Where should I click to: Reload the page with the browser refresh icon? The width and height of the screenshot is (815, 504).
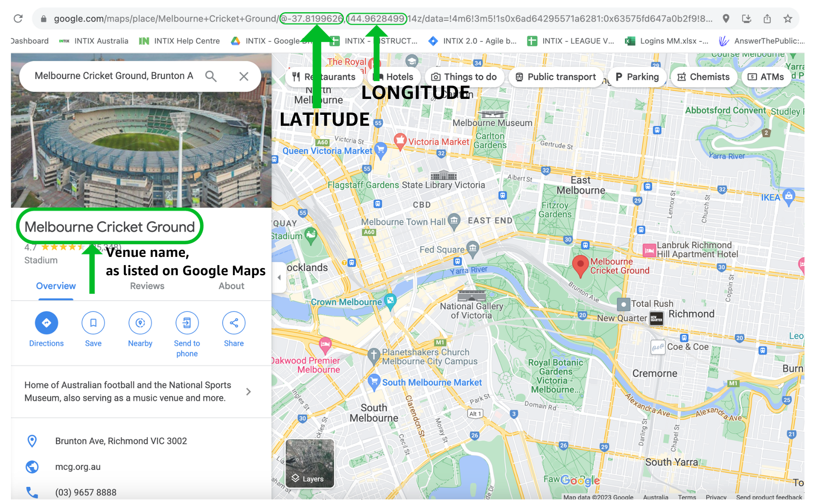[18, 19]
